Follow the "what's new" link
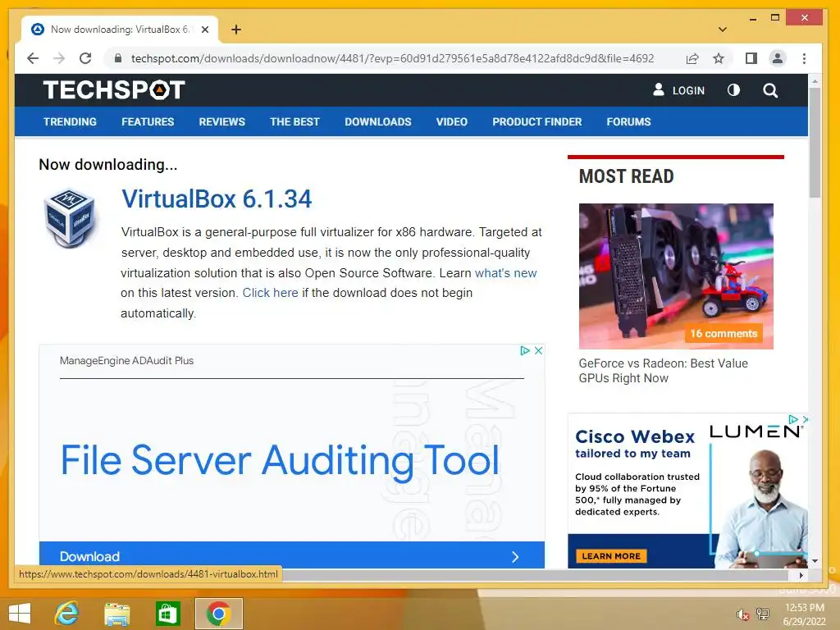 tap(505, 272)
